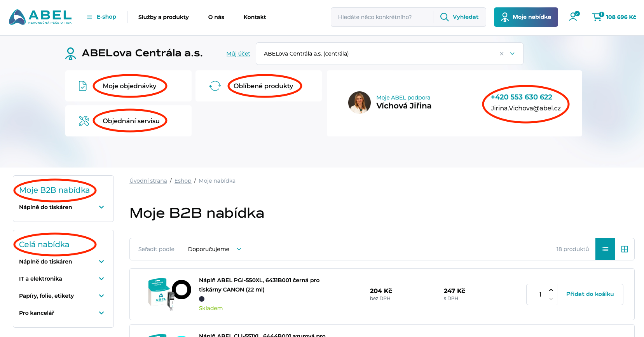The height and width of the screenshot is (337, 644).
Task: Click the black color dot of PGI-550XL
Action: pos(202,299)
